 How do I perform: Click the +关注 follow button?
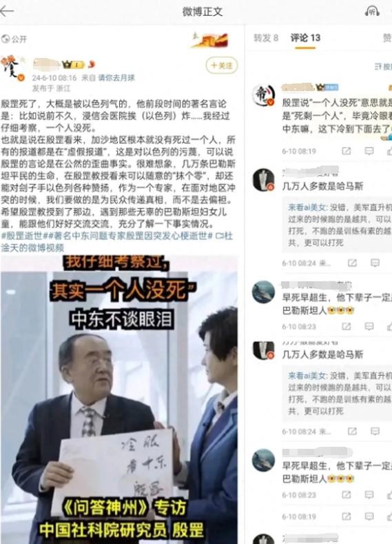(222, 66)
